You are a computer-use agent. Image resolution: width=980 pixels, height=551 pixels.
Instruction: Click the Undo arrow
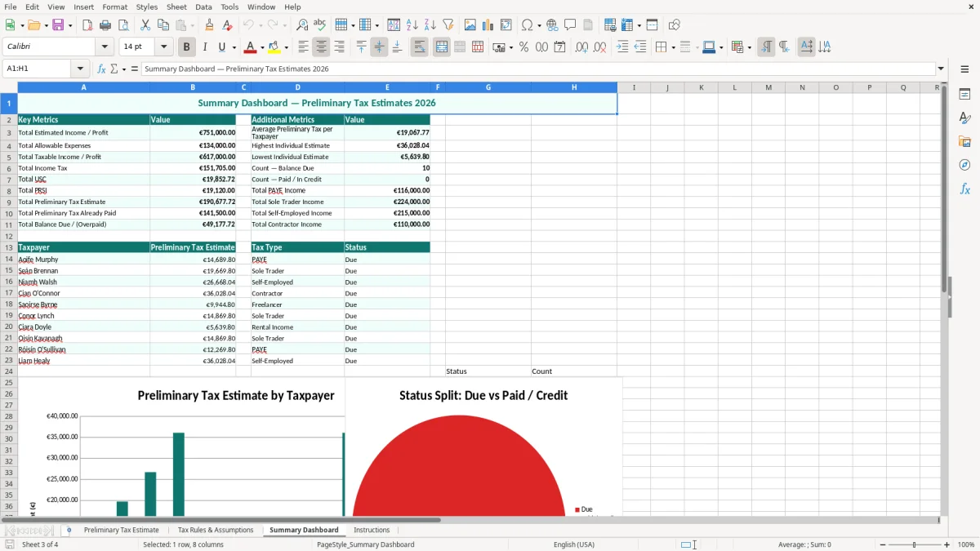[249, 25]
